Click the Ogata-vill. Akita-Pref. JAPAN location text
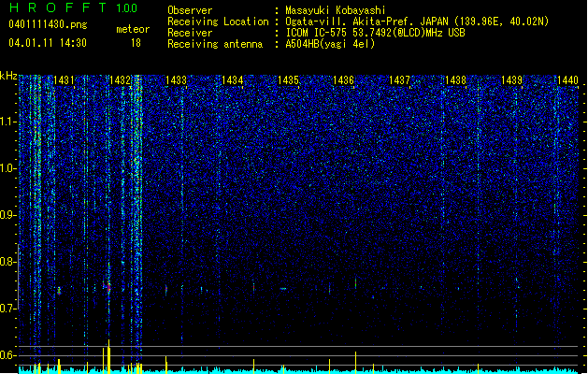The width and height of the screenshot is (588, 374). coord(417,22)
